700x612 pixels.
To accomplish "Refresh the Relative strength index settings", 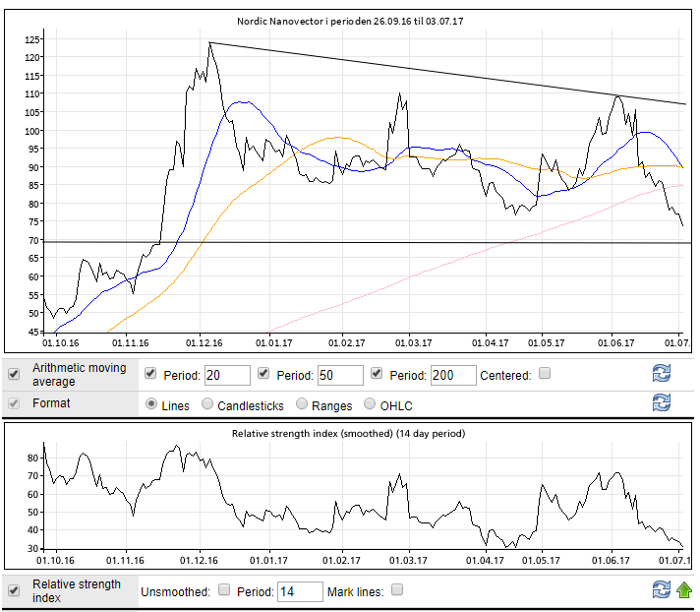I will (x=661, y=589).
